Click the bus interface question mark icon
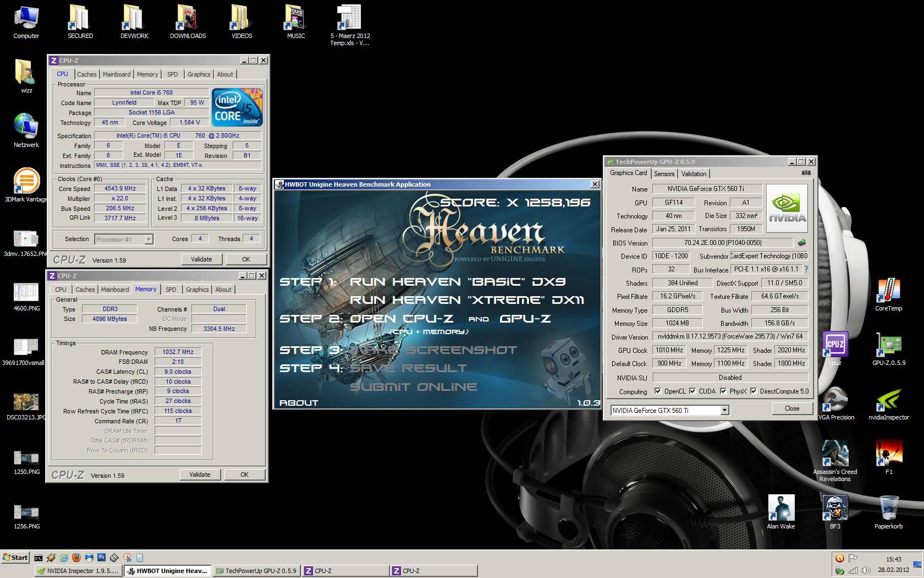924x578 pixels. [806, 269]
